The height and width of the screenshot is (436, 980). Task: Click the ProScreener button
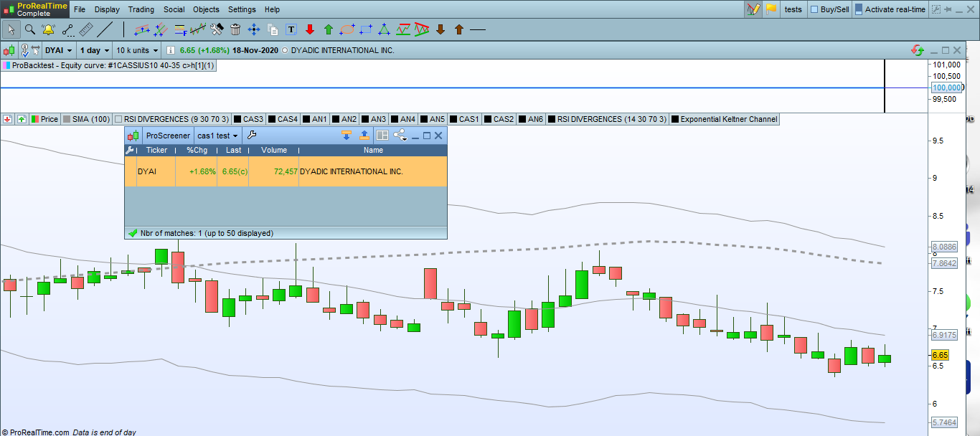coord(168,136)
